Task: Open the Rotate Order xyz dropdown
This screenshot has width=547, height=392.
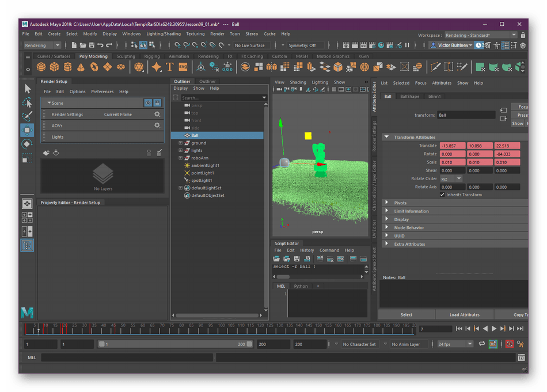Action: [x=451, y=178]
